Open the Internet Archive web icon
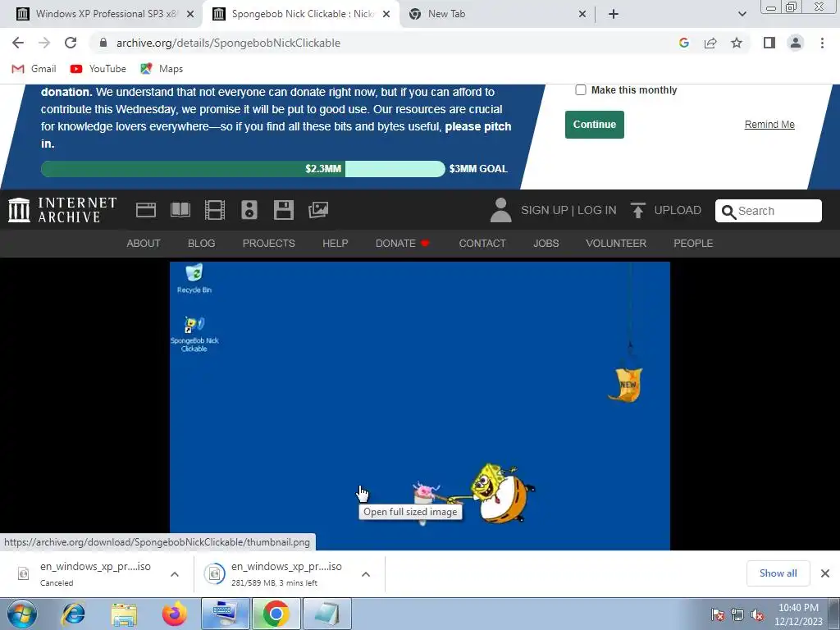 (146, 210)
